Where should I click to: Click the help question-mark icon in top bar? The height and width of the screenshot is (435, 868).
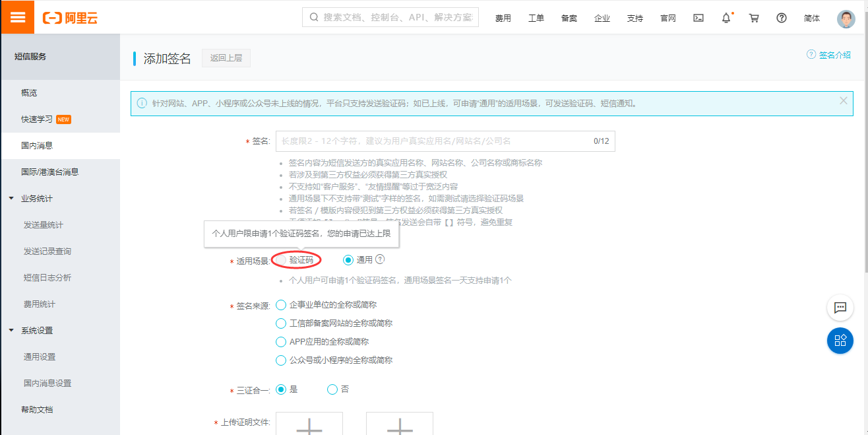click(781, 18)
